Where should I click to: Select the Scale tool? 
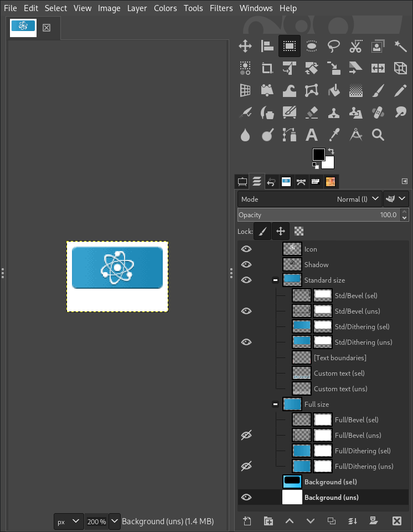coord(334,68)
